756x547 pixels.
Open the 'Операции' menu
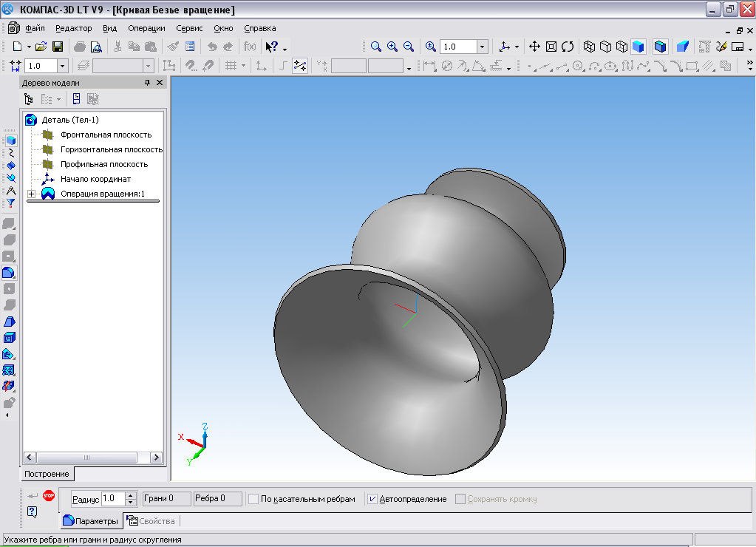(x=146, y=28)
